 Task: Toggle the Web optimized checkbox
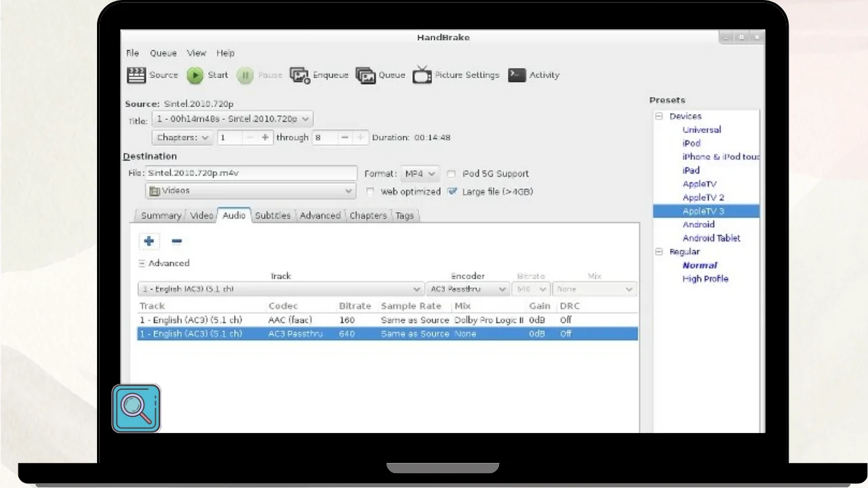(x=370, y=192)
